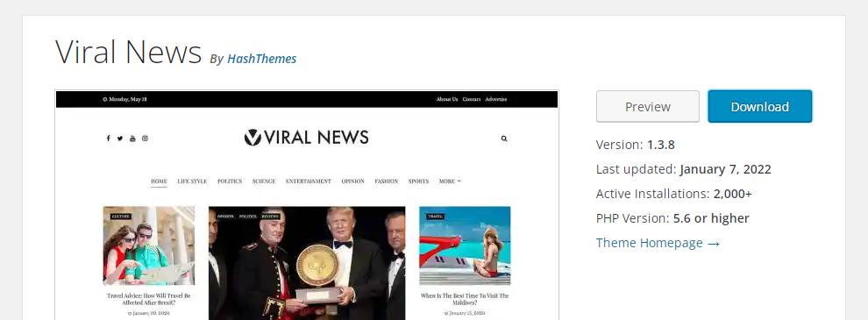This screenshot has height=320, width=868.
Task: Click the Facebook icon in the theme preview
Action: [x=108, y=139]
